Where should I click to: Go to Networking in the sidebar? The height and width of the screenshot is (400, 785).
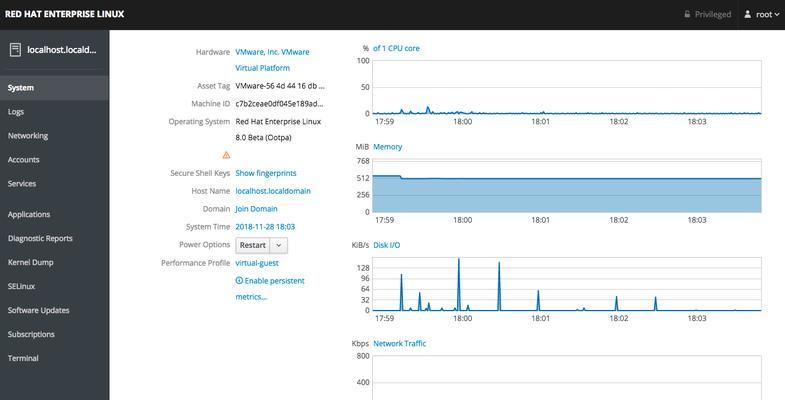[x=54, y=136]
